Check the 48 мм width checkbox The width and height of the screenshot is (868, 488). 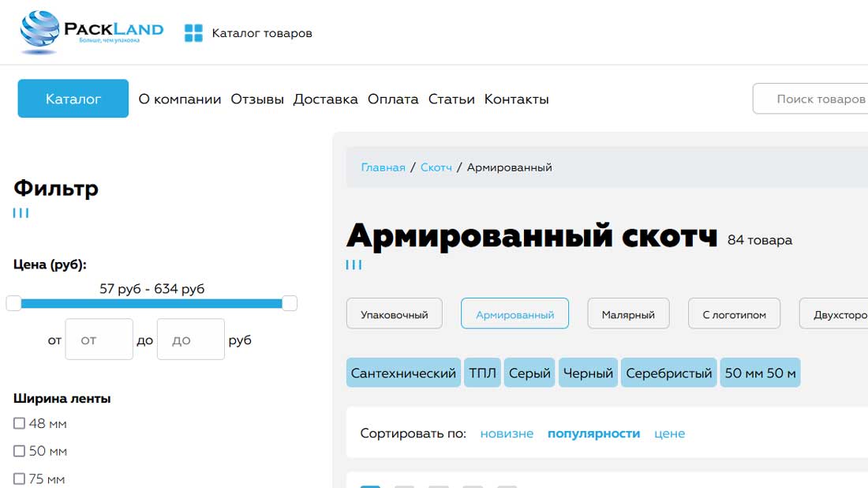(18, 423)
